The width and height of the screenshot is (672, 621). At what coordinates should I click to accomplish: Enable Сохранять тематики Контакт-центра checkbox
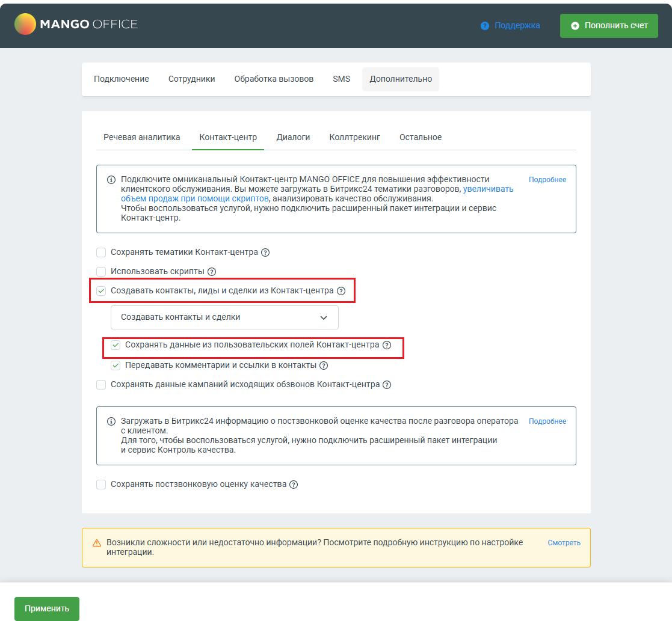[101, 252]
